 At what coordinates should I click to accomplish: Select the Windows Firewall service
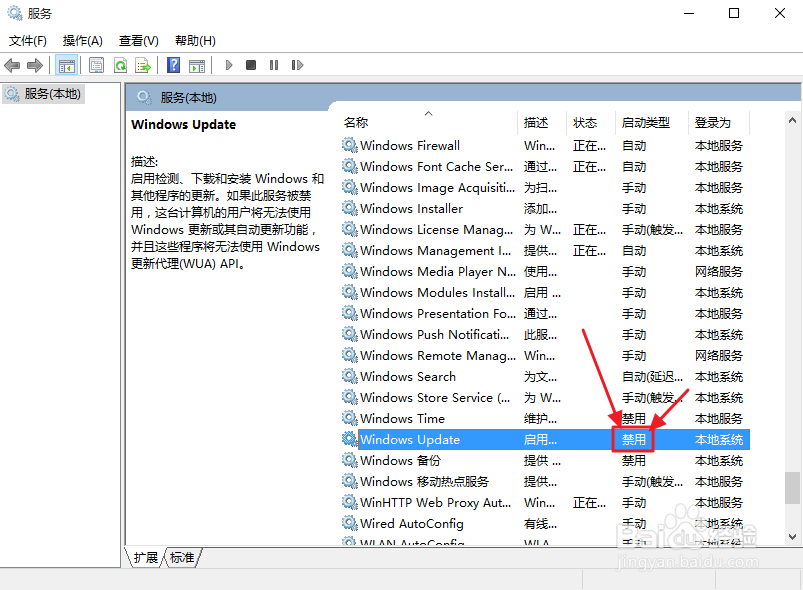(x=545, y=145)
